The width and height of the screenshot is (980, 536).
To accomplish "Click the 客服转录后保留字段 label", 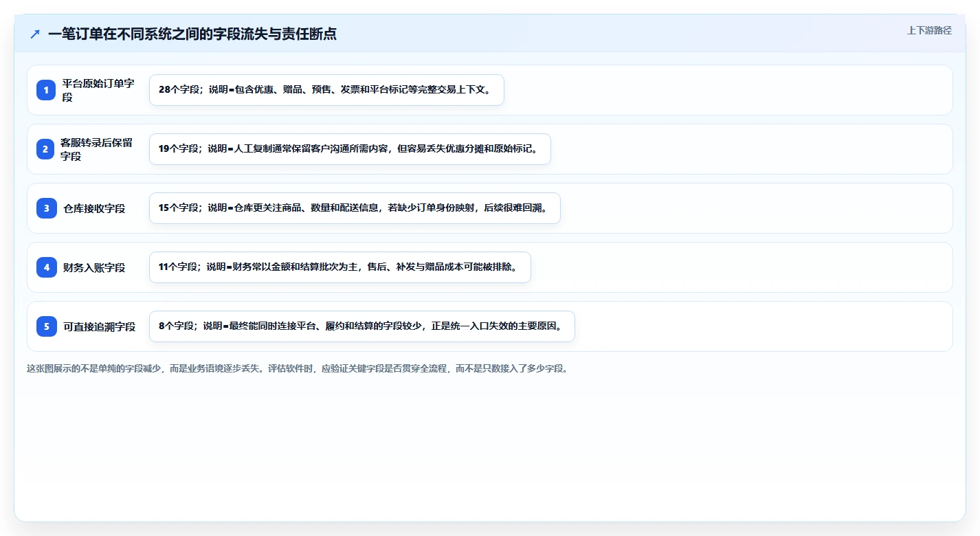I will tap(96, 149).
